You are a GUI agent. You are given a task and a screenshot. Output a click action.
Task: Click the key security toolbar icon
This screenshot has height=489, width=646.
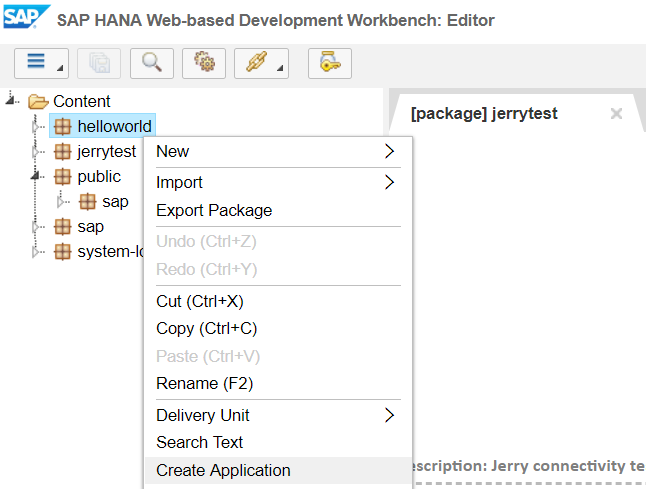click(330, 62)
